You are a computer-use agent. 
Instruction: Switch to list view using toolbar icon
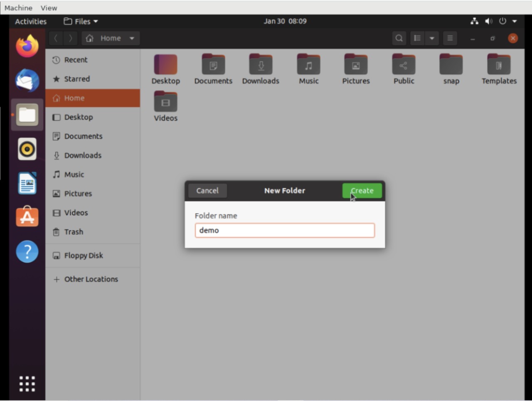[417, 38]
